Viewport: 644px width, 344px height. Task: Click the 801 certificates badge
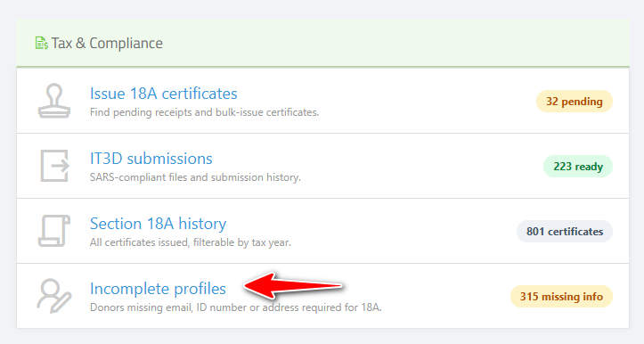click(565, 232)
